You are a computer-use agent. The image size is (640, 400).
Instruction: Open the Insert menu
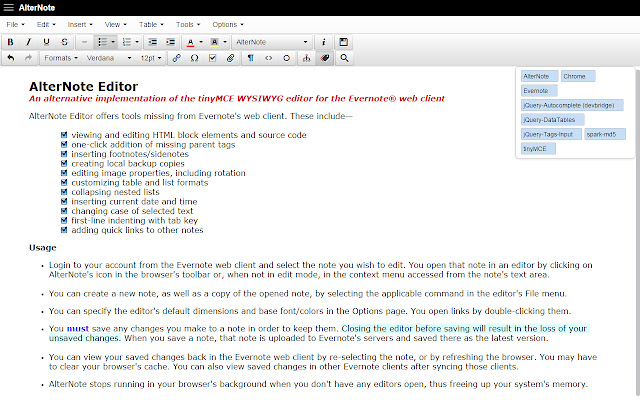(80, 24)
